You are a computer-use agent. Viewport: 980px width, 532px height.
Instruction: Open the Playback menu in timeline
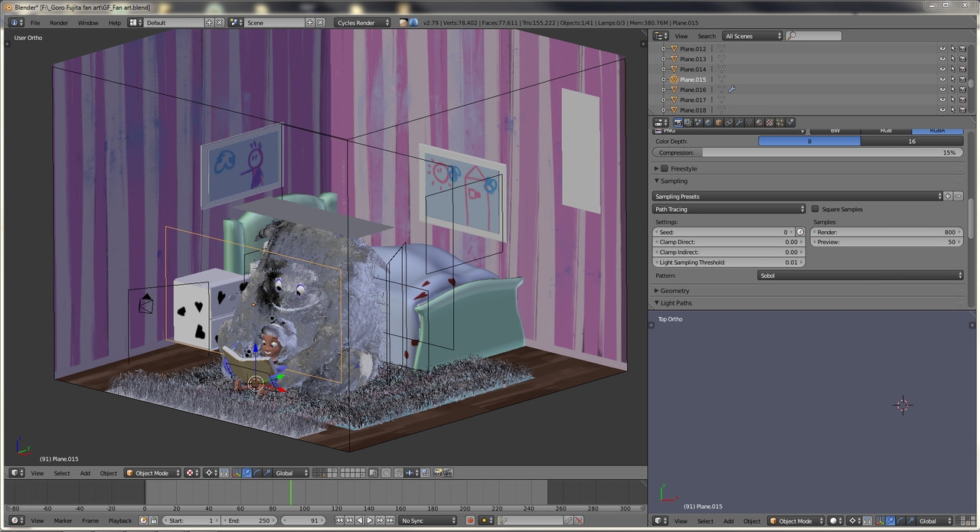coord(120,521)
